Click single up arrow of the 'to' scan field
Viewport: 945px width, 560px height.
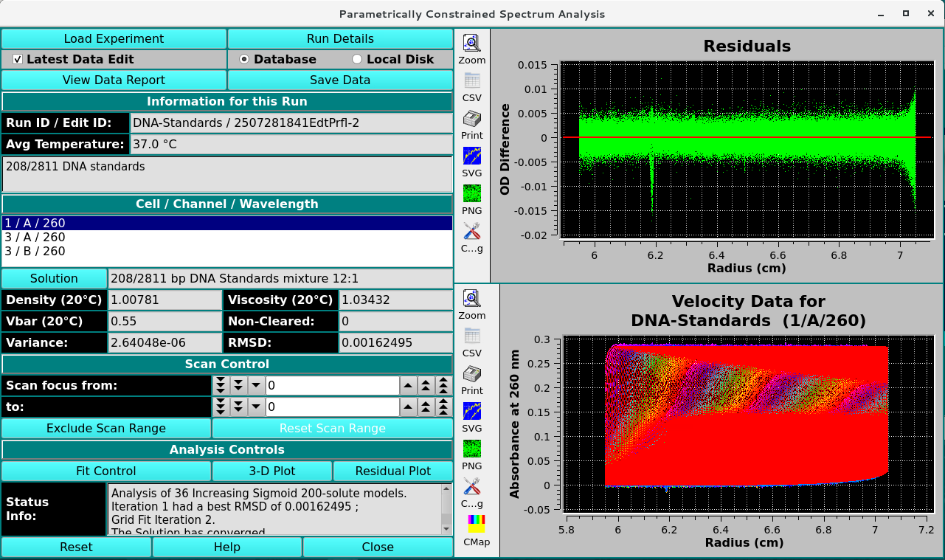(x=407, y=407)
